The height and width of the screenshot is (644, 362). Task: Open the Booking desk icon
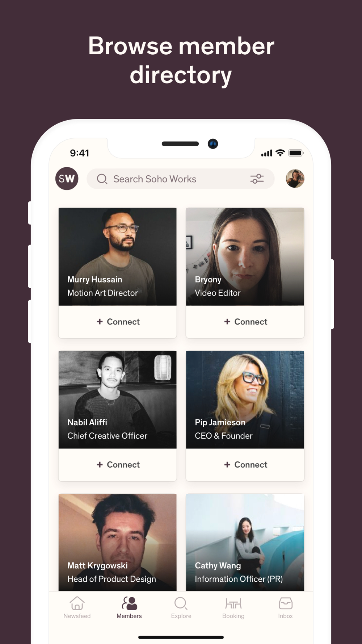point(233,603)
